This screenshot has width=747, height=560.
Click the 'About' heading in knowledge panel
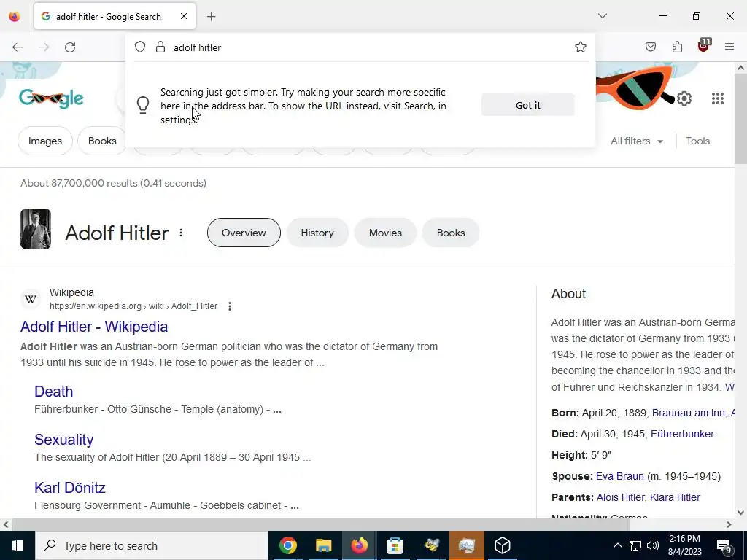pos(569,294)
